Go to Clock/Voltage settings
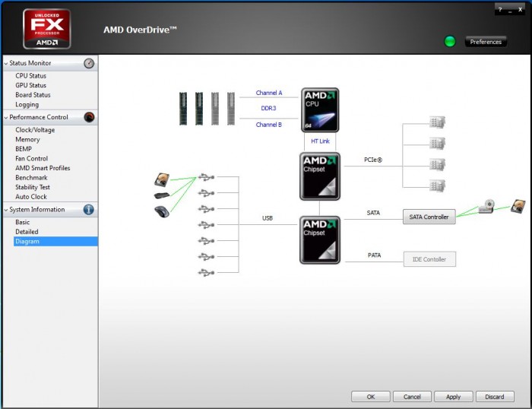 click(x=35, y=130)
